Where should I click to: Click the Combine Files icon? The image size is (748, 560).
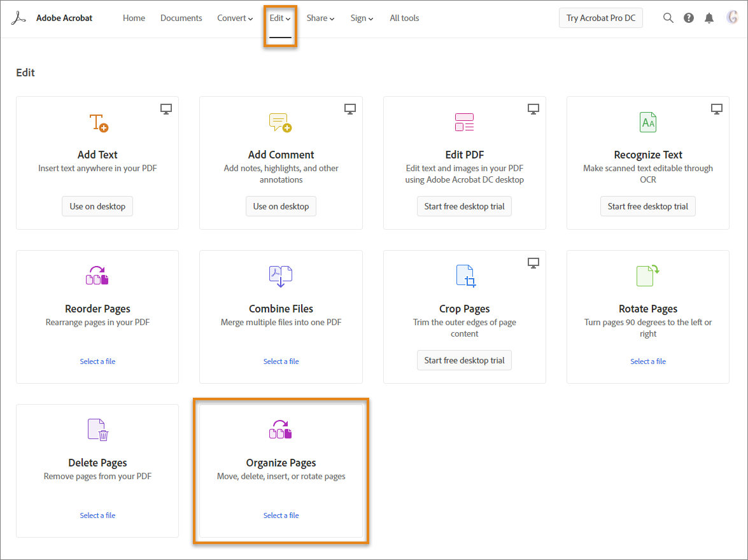point(280,276)
